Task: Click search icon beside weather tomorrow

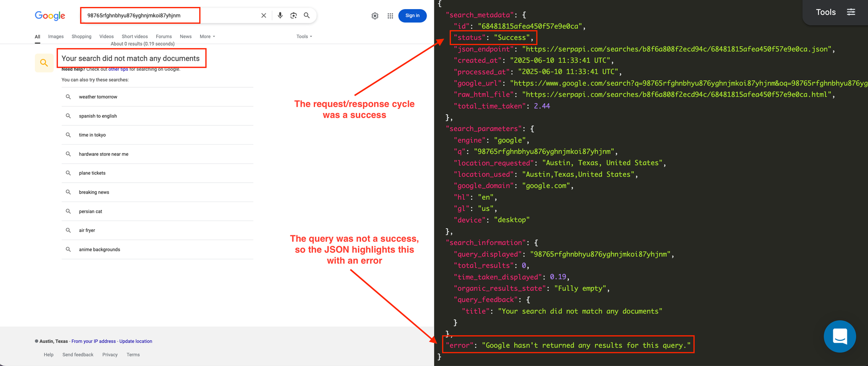Action: 68,97
